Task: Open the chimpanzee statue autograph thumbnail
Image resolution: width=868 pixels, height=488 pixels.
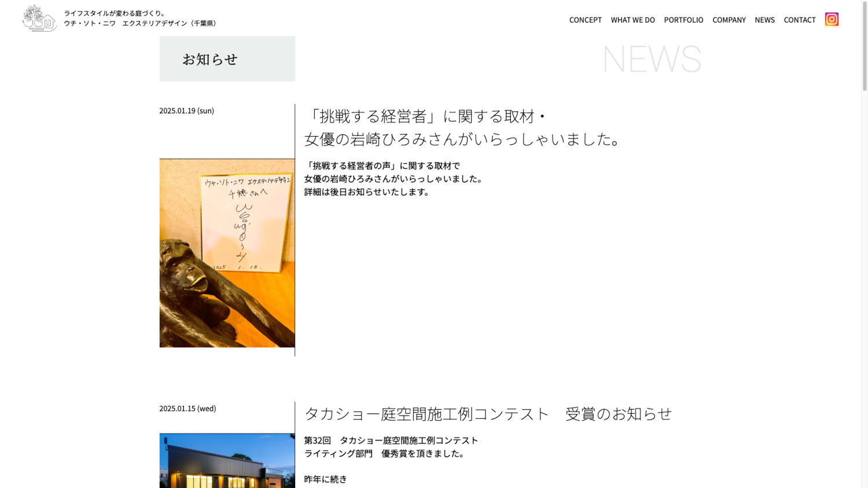Action: [227, 253]
